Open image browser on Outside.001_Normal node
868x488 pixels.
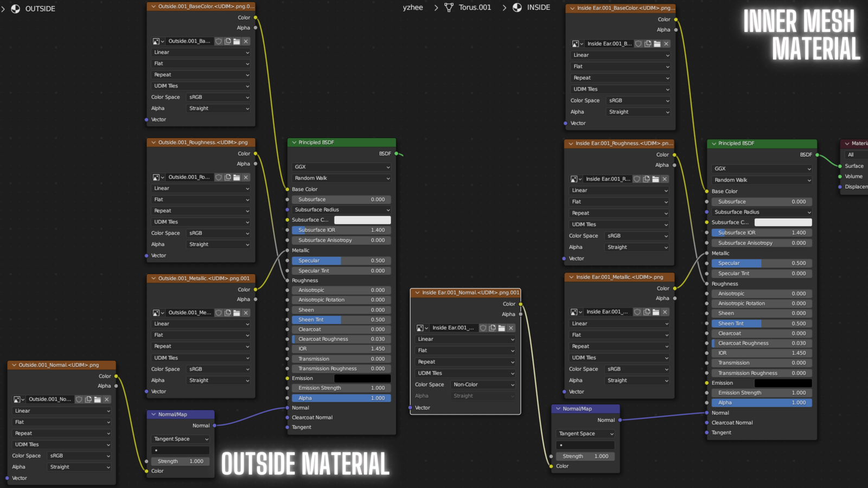pyautogui.click(x=19, y=400)
